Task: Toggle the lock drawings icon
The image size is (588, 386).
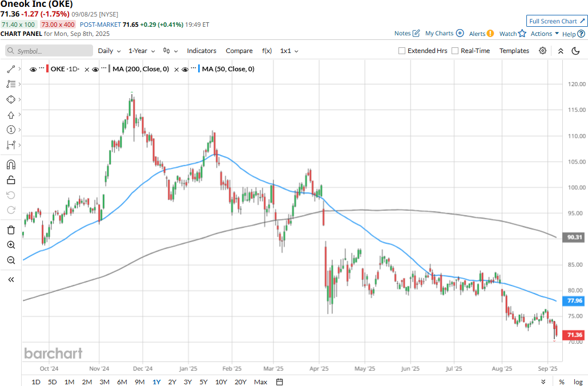Action: [x=11, y=180]
